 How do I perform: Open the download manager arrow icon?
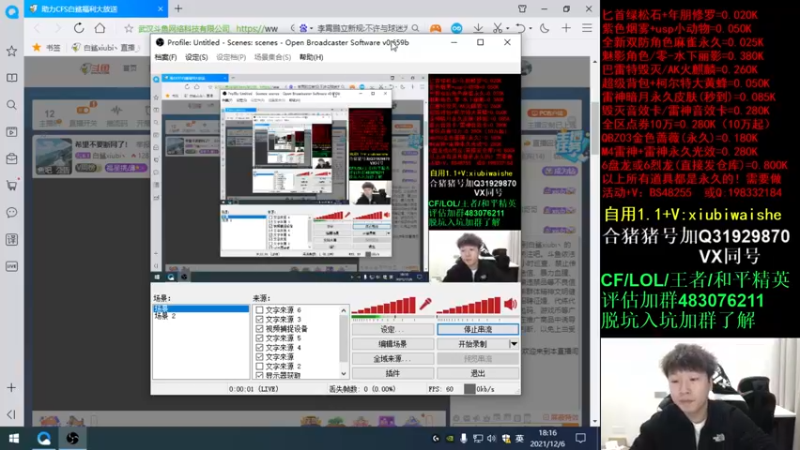pos(478,28)
